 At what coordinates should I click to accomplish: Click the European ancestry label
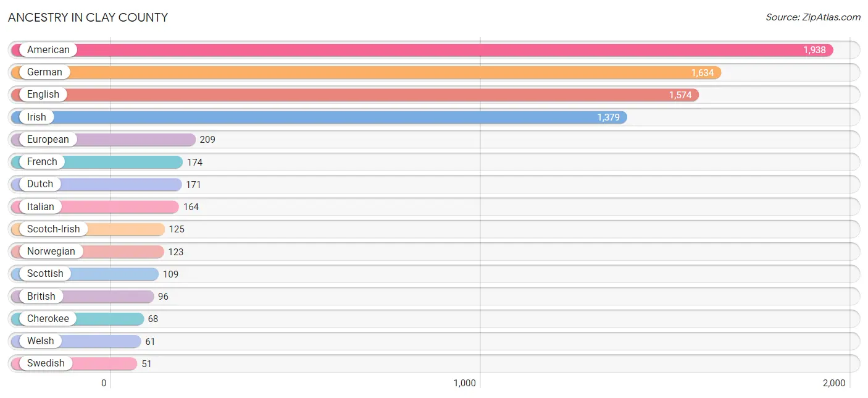[x=48, y=140]
